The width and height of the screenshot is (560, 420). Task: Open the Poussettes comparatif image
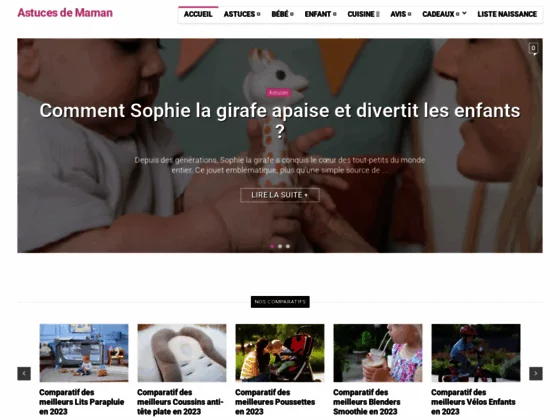click(x=280, y=353)
